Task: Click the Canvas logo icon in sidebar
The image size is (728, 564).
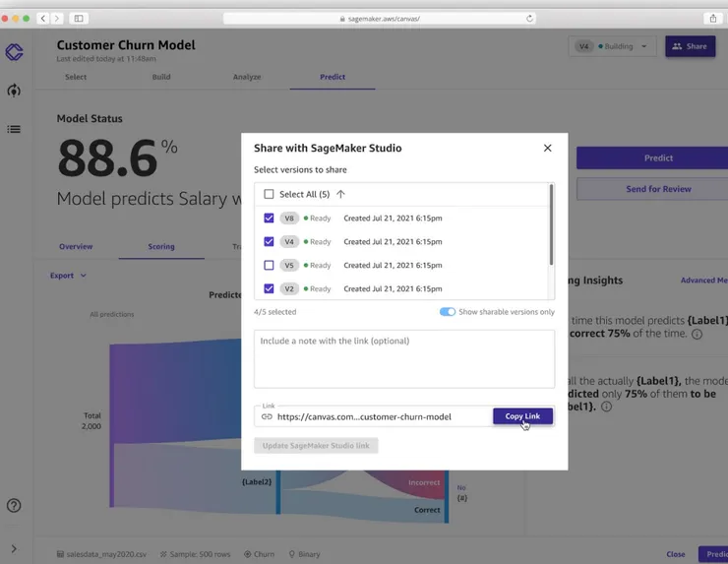Action: [14, 52]
